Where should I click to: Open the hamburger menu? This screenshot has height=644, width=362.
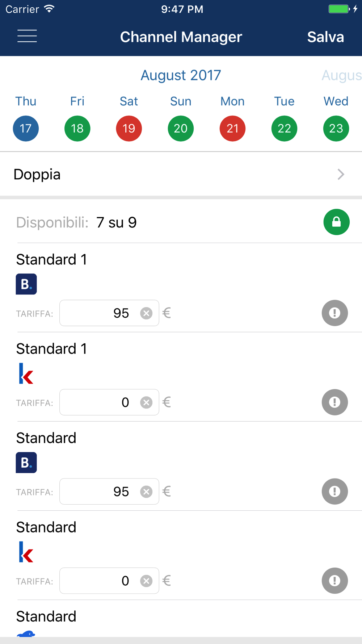coord(27,36)
